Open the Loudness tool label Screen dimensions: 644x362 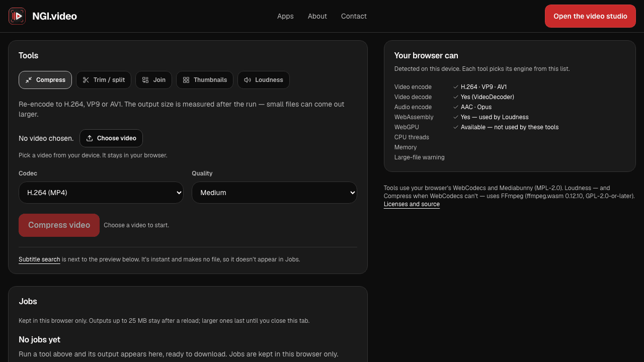(x=269, y=80)
